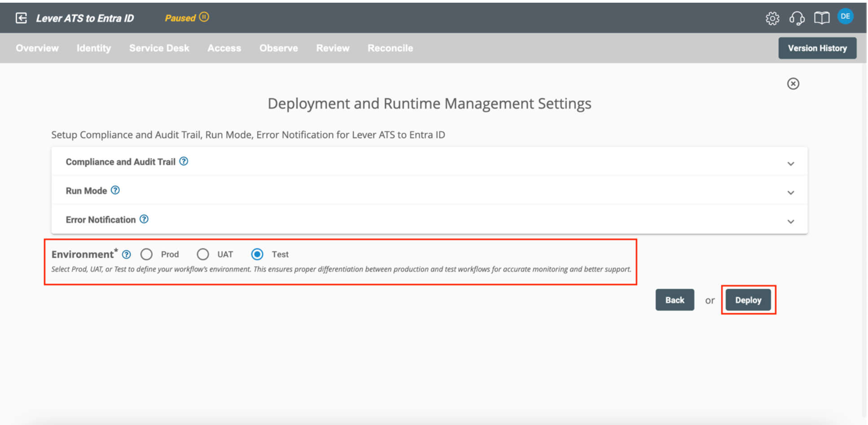Click help icon next to Error Notification
The width and height of the screenshot is (868, 425).
(x=144, y=219)
